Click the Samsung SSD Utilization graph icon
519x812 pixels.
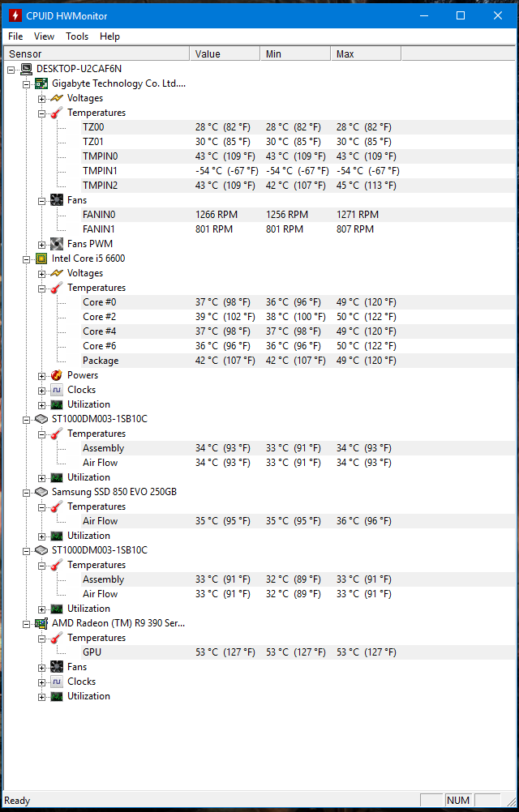point(57,536)
